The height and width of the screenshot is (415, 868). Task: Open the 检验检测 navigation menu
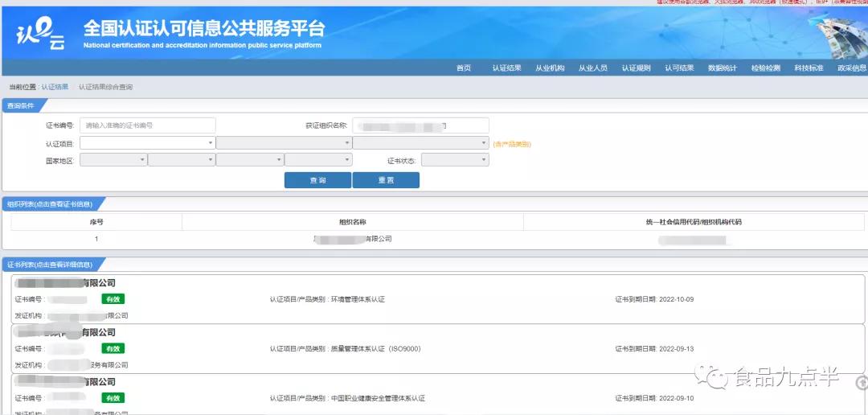(x=766, y=68)
